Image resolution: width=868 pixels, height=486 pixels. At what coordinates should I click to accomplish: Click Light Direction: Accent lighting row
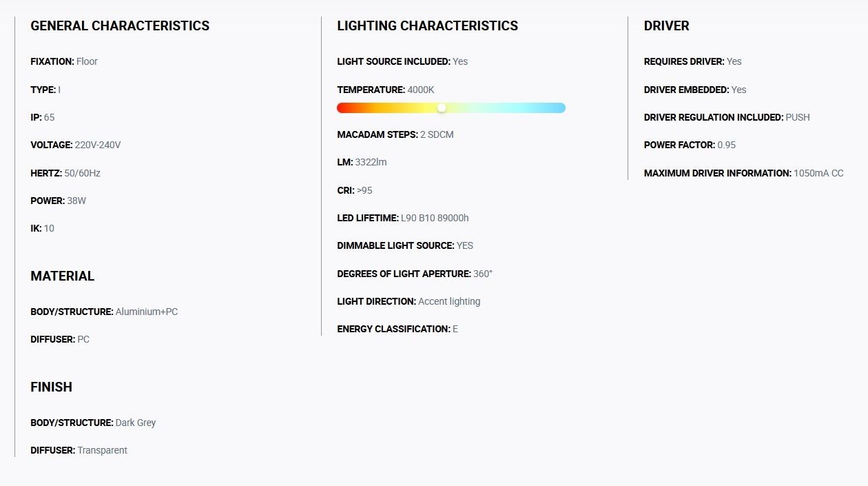click(409, 301)
